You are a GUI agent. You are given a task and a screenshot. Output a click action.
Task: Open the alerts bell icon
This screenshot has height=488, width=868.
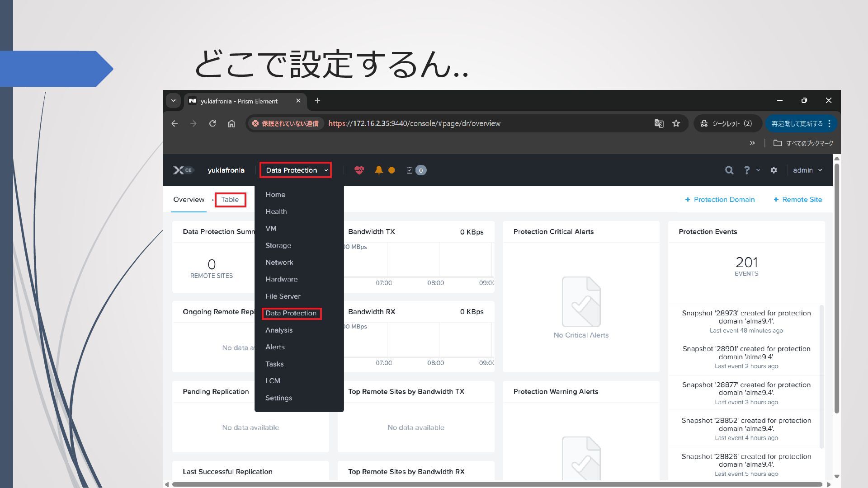click(x=379, y=170)
